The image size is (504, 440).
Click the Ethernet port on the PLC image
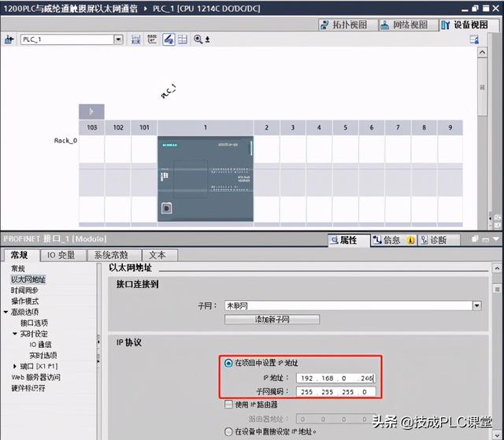pyautogui.click(x=166, y=208)
